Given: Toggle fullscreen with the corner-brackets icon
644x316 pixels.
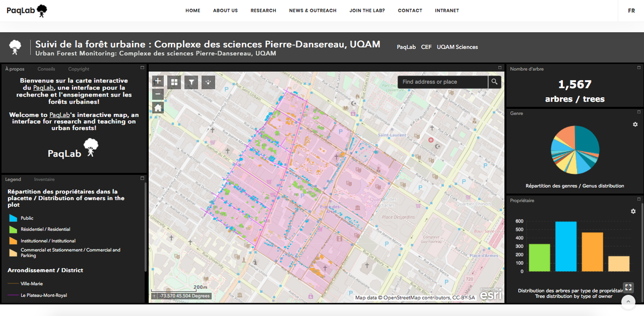Looking at the screenshot, I should [628, 288].
